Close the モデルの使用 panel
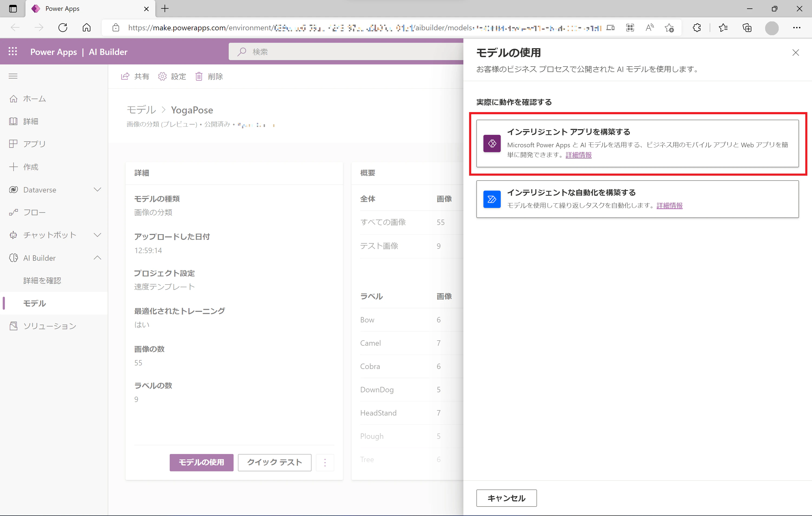This screenshot has height=516, width=812. coord(795,53)
